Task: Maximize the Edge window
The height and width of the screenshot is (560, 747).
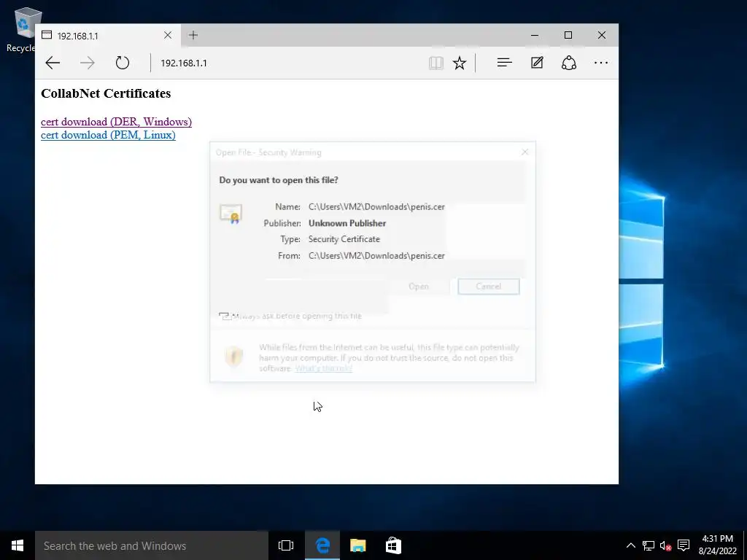Action: 568,35
